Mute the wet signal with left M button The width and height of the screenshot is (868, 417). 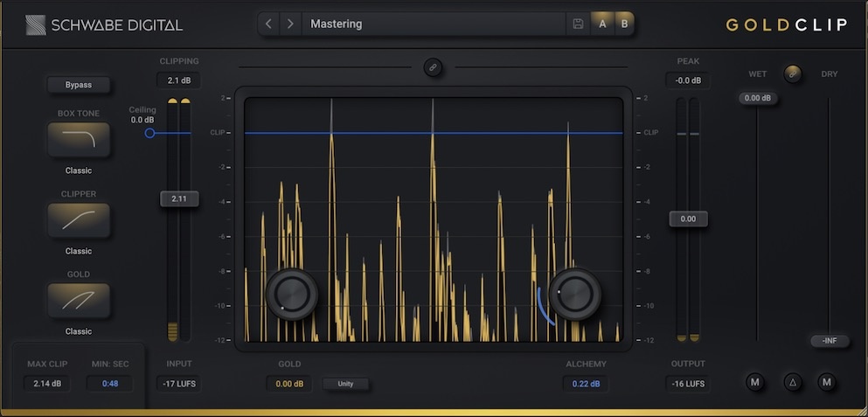[756, 382]
